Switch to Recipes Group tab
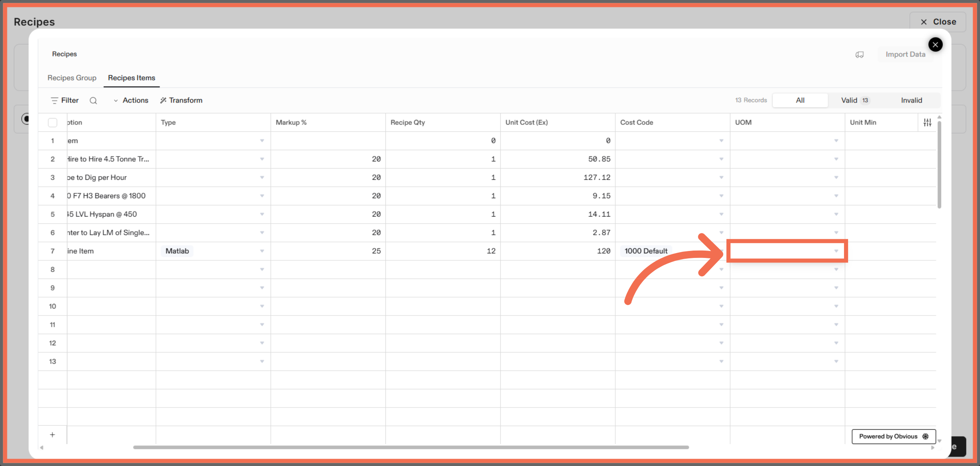Viewport: 980px width, 466px height. 72,78
